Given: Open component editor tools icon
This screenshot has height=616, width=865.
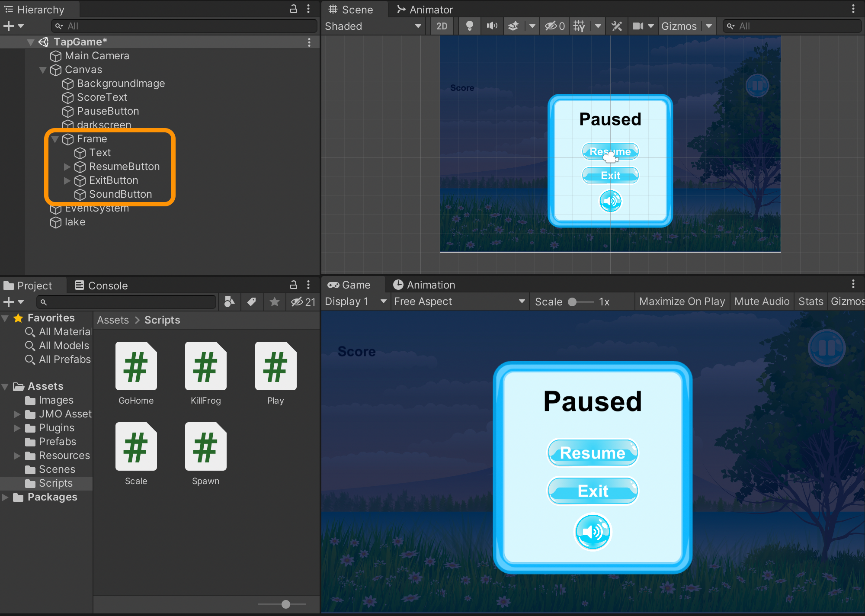Looking at the screenshot, I should [617, 26].
